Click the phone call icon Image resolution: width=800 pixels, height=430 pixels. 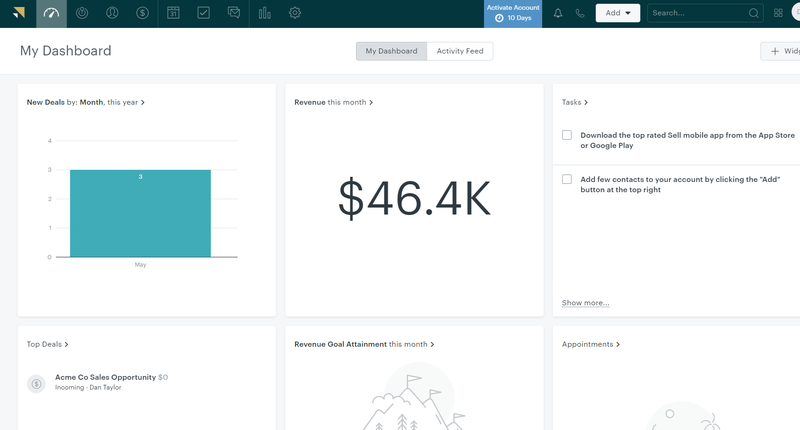(x=580, y=13)
